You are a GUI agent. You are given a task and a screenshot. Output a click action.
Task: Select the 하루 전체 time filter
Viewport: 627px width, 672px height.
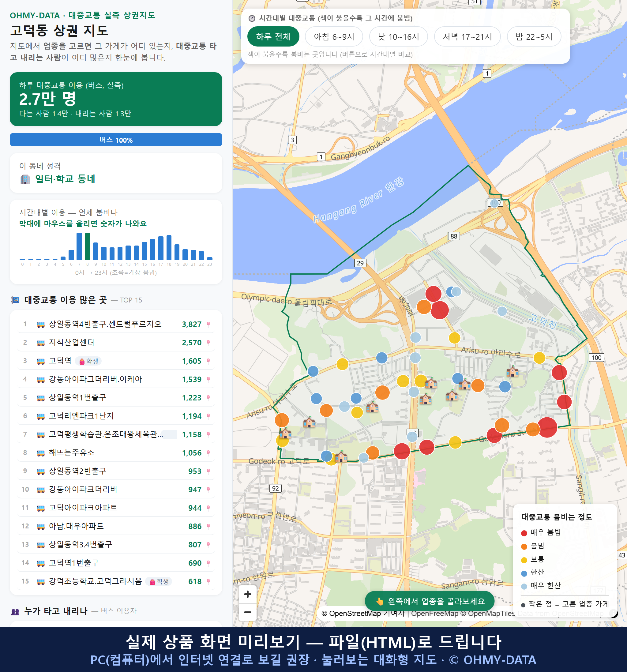pos(273,36)
